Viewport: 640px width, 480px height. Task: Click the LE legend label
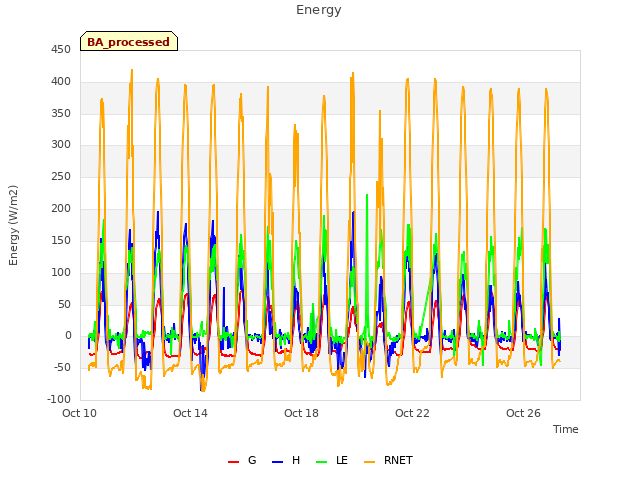pos(342,460)
